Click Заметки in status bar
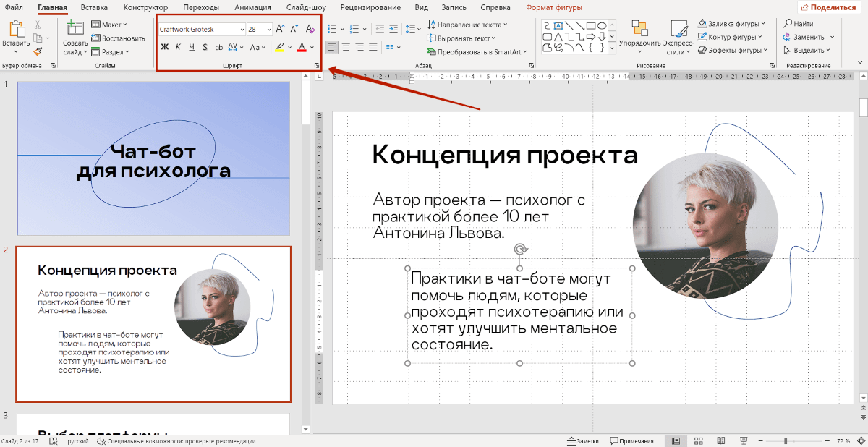 click(x=583, y=440)
